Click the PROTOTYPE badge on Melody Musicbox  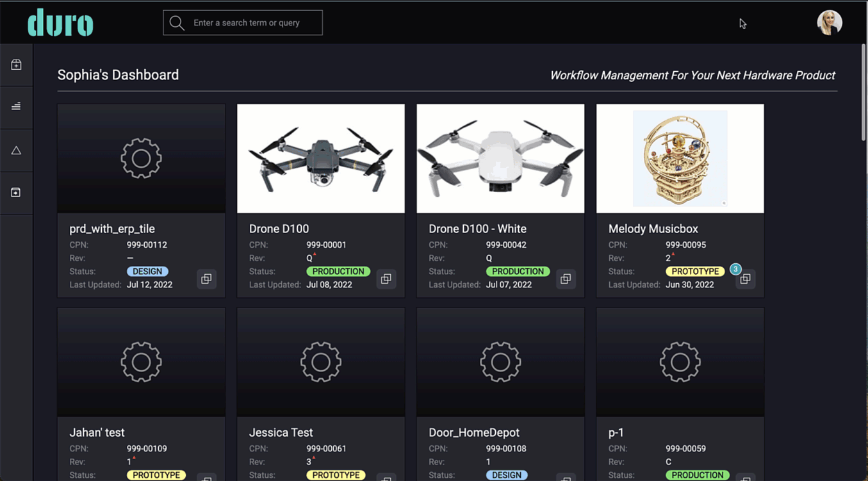695,272
